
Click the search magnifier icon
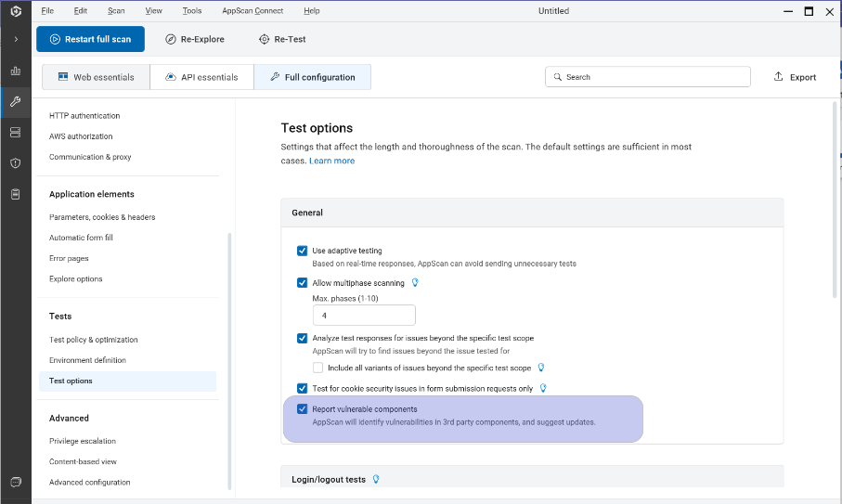pos(557,77)
